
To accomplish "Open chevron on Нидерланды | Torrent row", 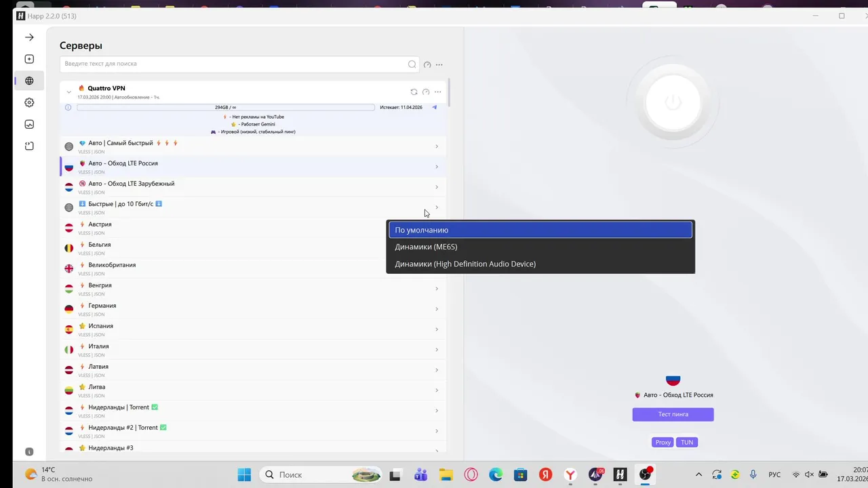I will coord(437,411).
